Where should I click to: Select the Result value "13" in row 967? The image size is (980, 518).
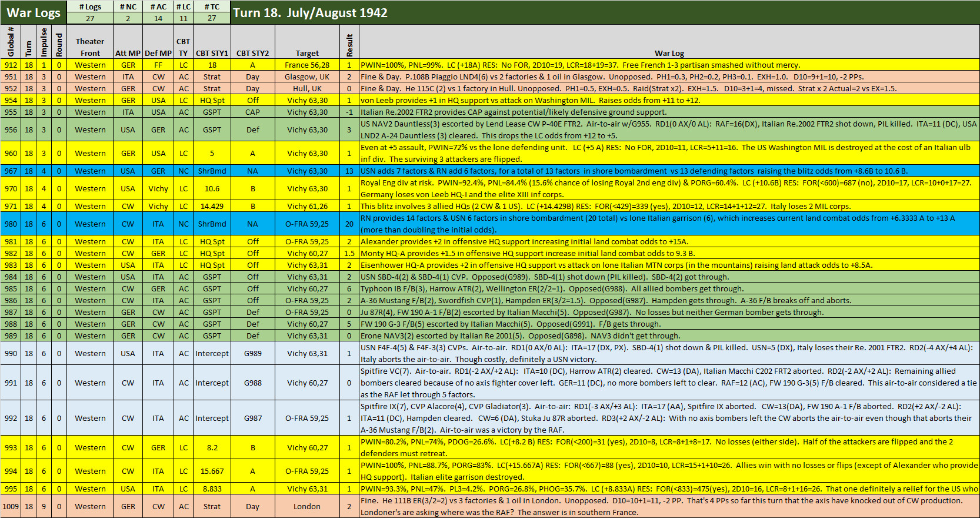point(349,171)
